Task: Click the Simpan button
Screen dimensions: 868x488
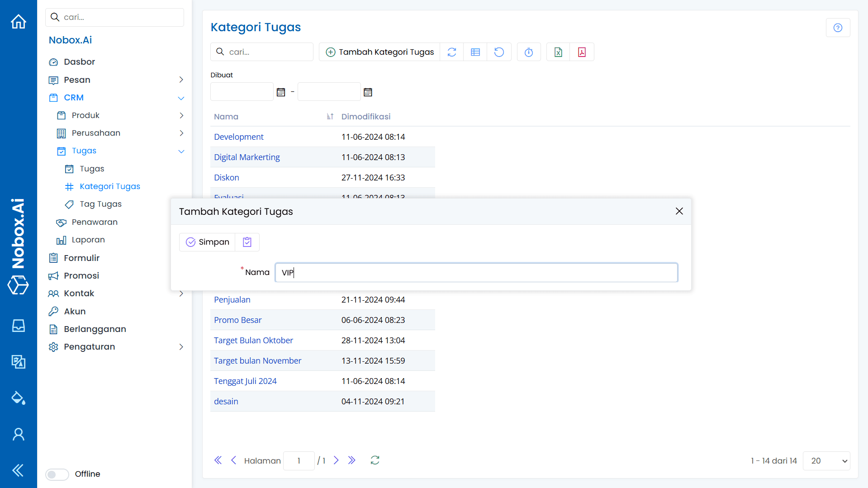Action: 208,242
